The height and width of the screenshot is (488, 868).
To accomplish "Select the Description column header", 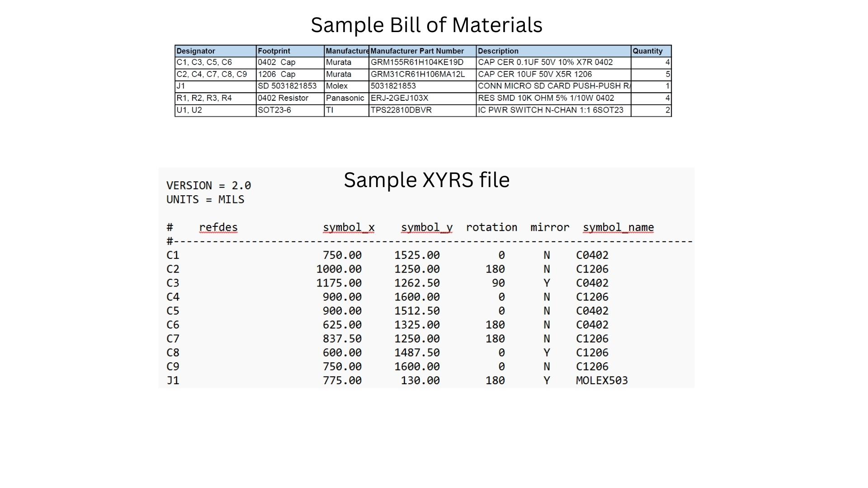I will pos(499,51).
